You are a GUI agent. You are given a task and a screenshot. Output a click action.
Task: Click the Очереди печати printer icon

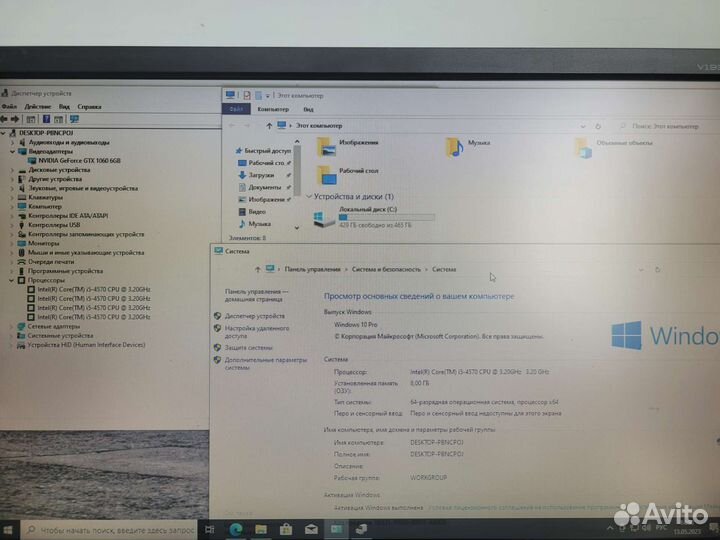(x=22, y=262)
